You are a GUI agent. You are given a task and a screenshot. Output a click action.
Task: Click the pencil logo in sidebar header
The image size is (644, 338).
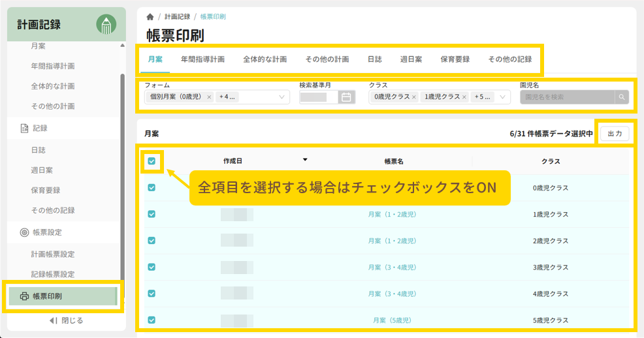point(106,24)
